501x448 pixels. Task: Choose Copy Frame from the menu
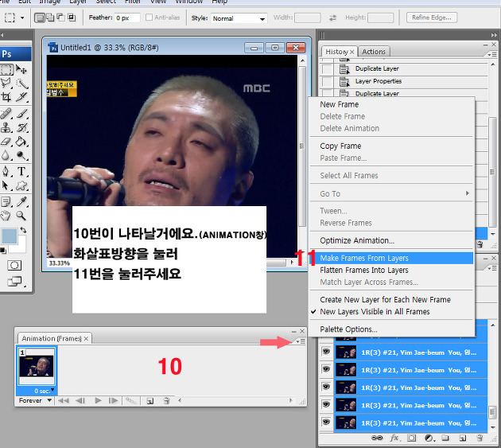[391, 146]
